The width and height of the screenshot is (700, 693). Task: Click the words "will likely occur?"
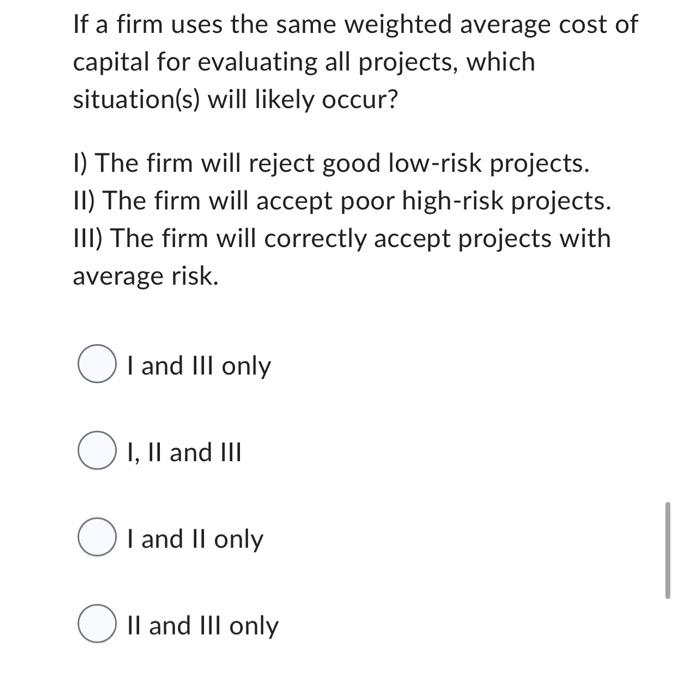pyautogui.click(x=303, y=100)
